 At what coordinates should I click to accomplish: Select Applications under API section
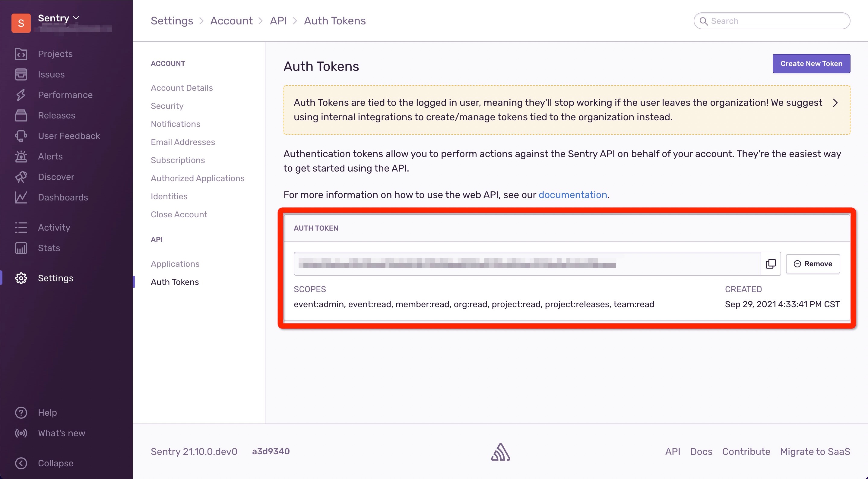[175, 264]
